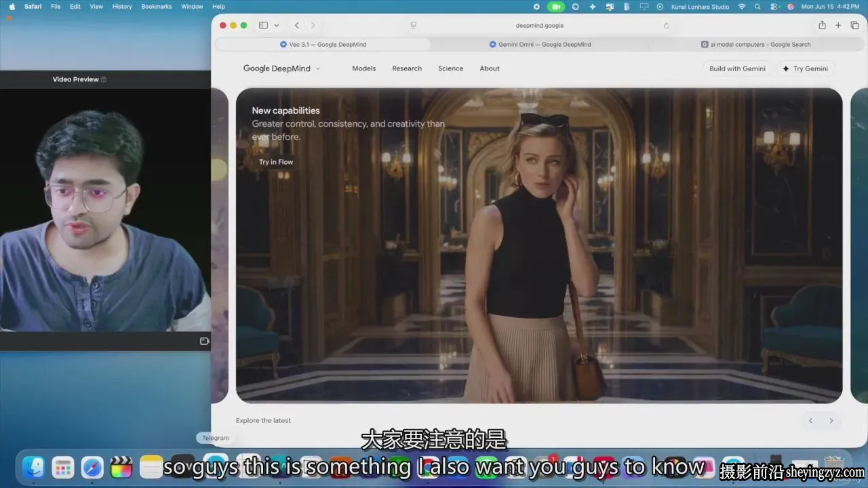This screenshot has height=488, width=868.
Task: Open the Bookmarks menu
Action: tap(157, 7)
